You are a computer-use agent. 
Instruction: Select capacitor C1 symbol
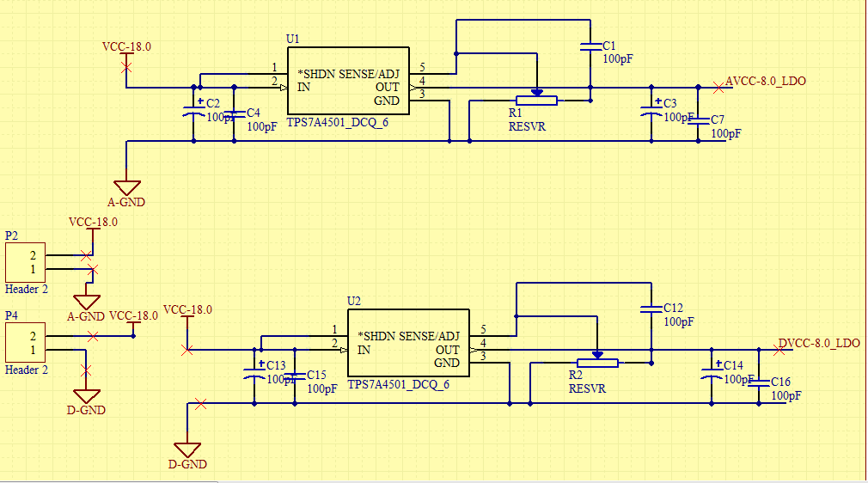click(x=590, y=46)
